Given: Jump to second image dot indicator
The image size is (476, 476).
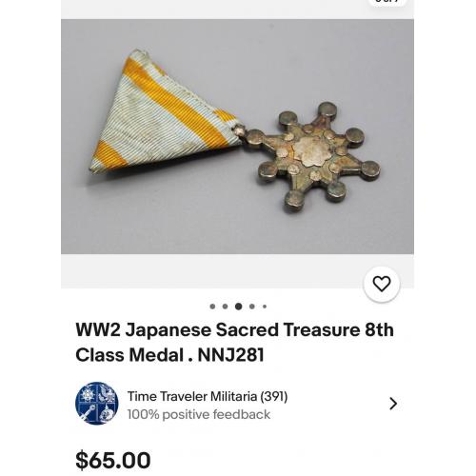Looking at the screenshot, I should tap(225, 307).
